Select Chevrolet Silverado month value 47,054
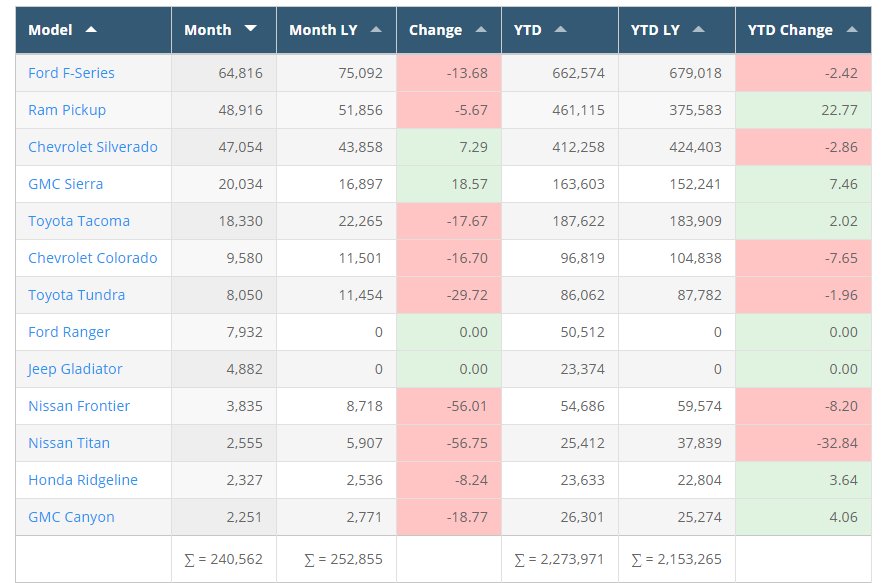The image size is (885, 583). coord(240,147)
